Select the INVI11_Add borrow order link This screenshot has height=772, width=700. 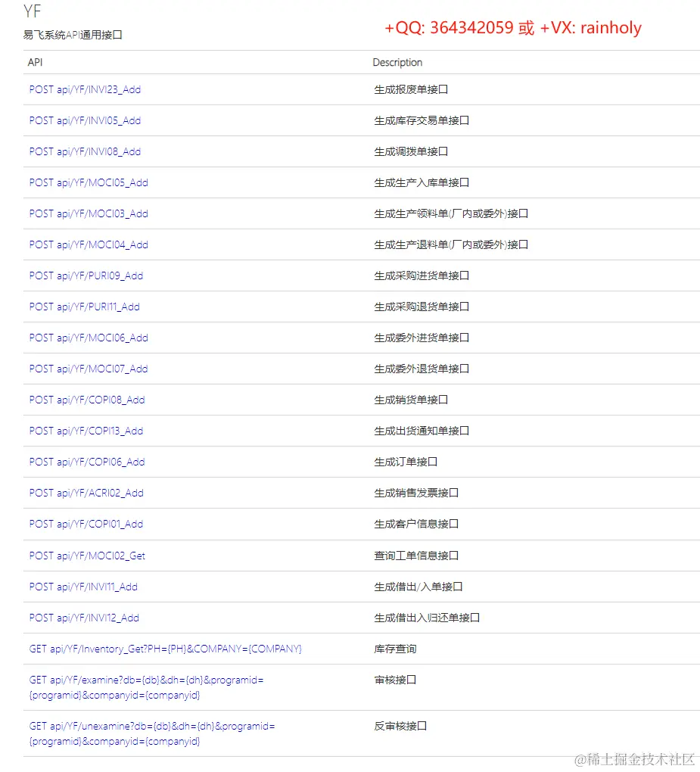(x=85, y=587)
